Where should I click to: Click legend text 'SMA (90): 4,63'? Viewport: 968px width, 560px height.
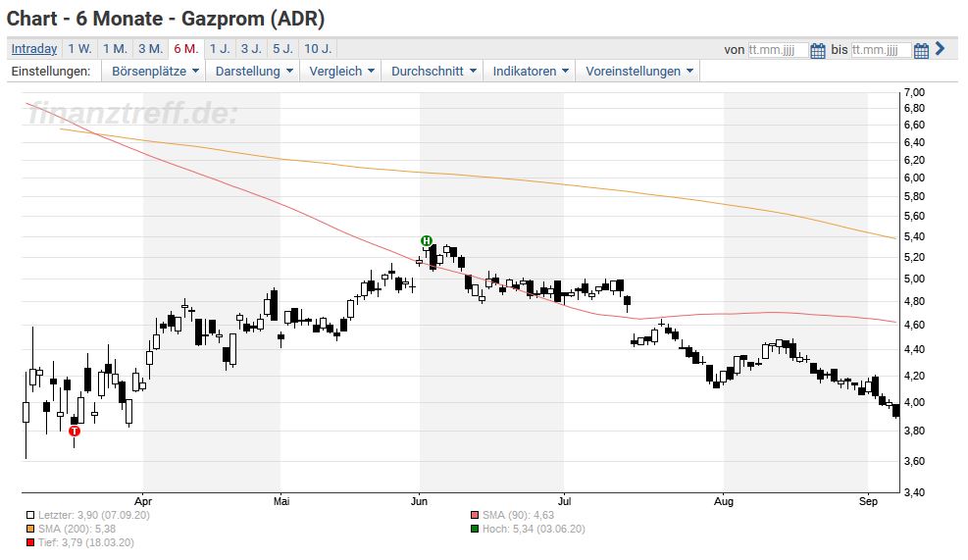pos(518,515)
